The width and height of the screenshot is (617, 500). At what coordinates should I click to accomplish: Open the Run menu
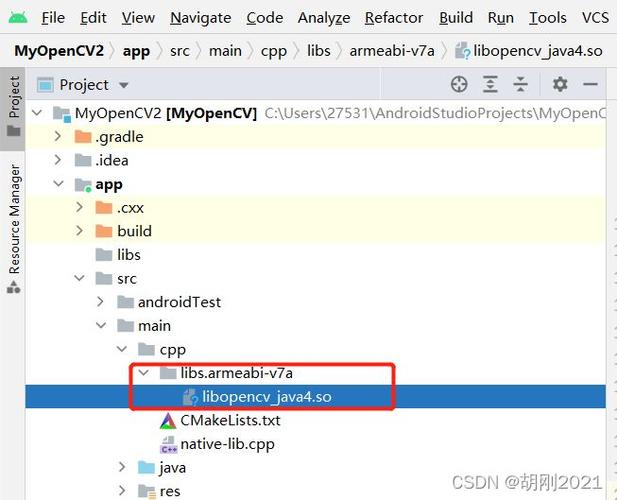[x=501, y=18]
